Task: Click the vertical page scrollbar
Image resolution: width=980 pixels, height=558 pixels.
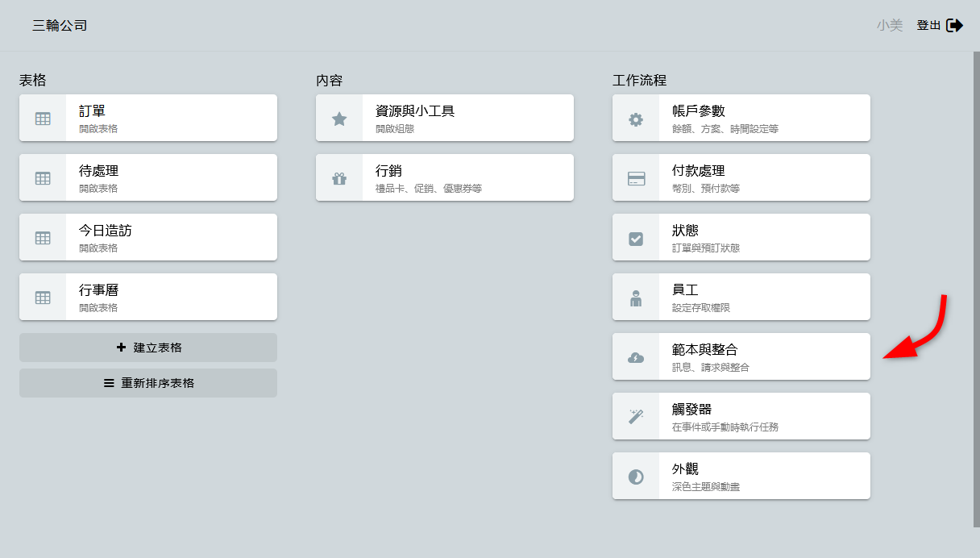Action: [977, 290]
